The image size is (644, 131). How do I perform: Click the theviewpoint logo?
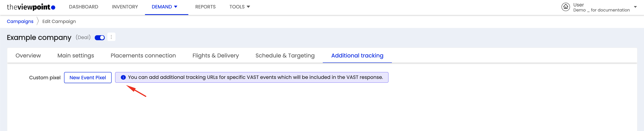click(x=31, y=7)
